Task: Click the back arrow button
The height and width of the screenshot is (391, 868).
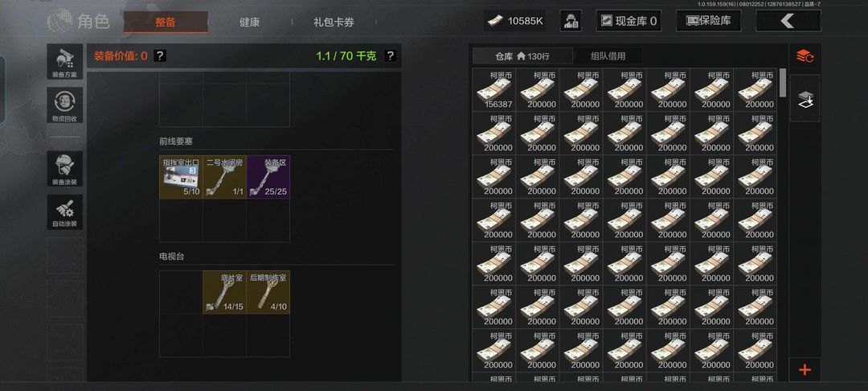Action: [x=788, y=21]
